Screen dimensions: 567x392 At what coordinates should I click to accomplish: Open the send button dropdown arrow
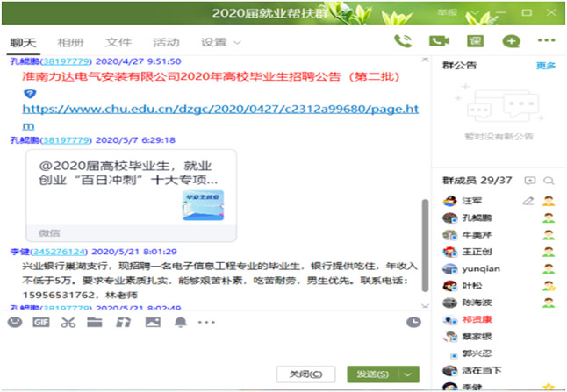click(x=408, y=374)
